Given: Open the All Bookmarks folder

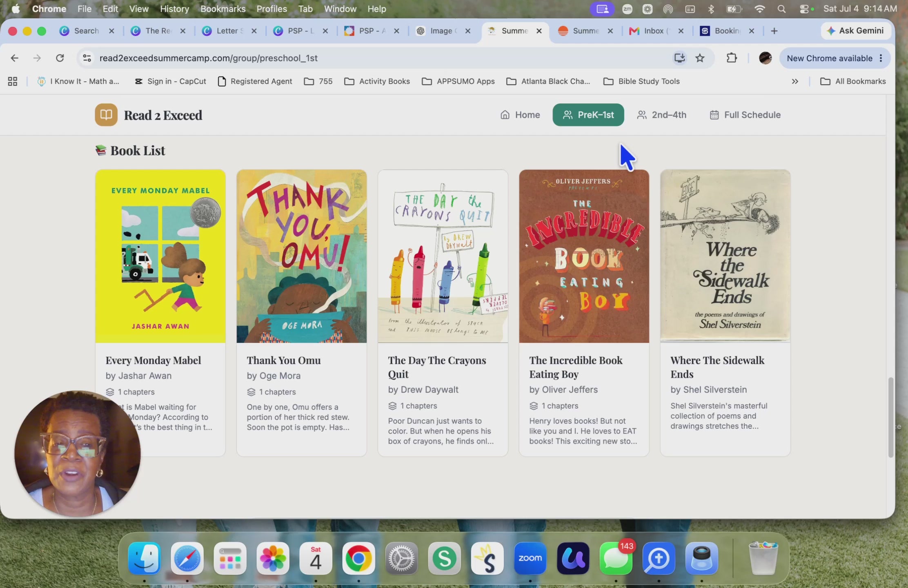Looking at the screenshot, I should tap(853, 81).
